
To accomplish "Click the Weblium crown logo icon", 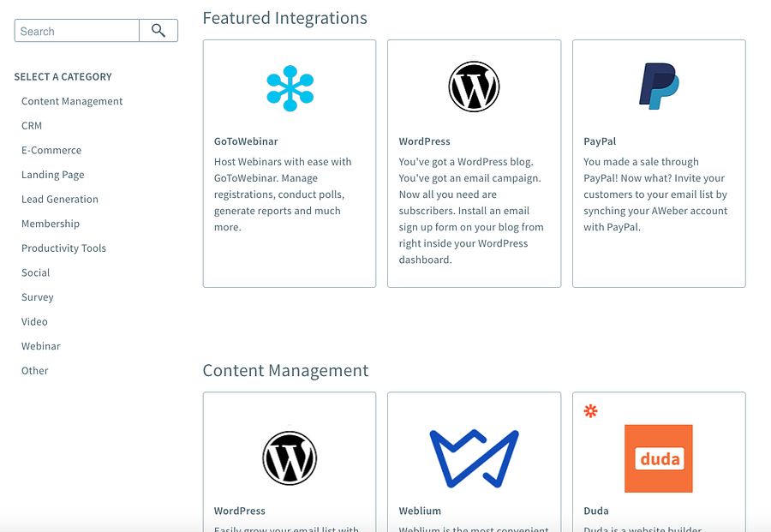I will coord(474,457).
